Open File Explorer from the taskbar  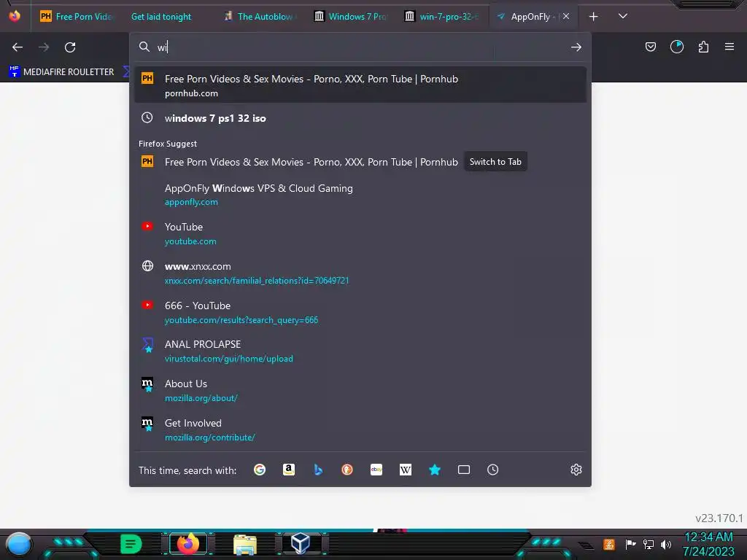[x=245, y=544]
